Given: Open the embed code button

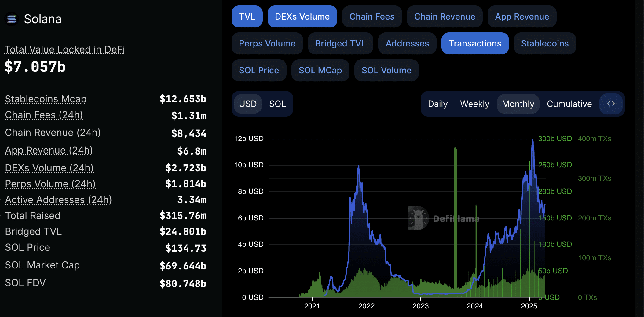Looking at the screenshot, I should tap(611, 104).
